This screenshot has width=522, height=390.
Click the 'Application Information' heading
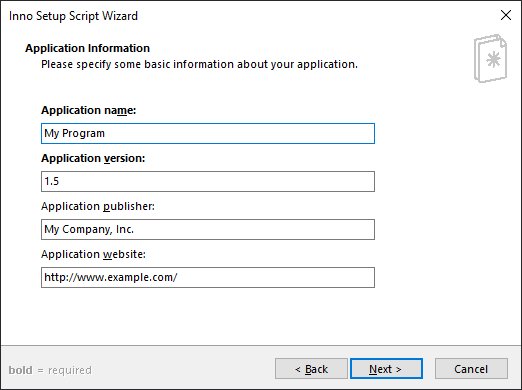point(87,48)
